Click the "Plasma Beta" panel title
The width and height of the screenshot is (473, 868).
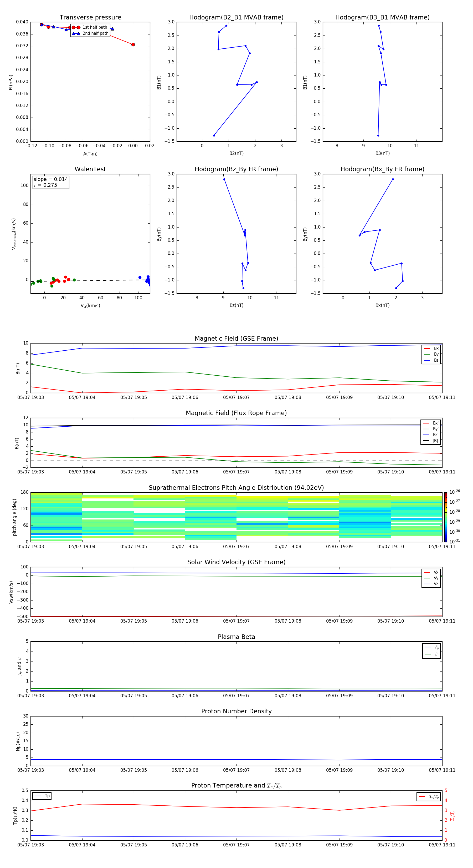236,637
